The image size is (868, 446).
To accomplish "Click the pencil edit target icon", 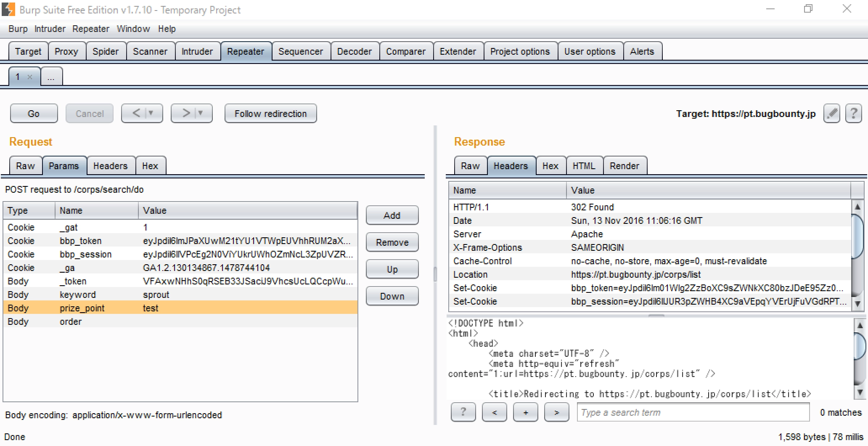I will [831, 114].
